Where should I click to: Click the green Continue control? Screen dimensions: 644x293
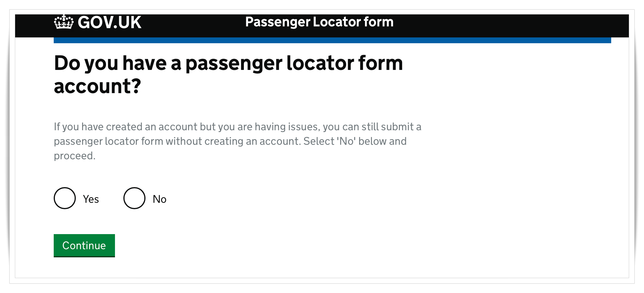coord(84,245)
